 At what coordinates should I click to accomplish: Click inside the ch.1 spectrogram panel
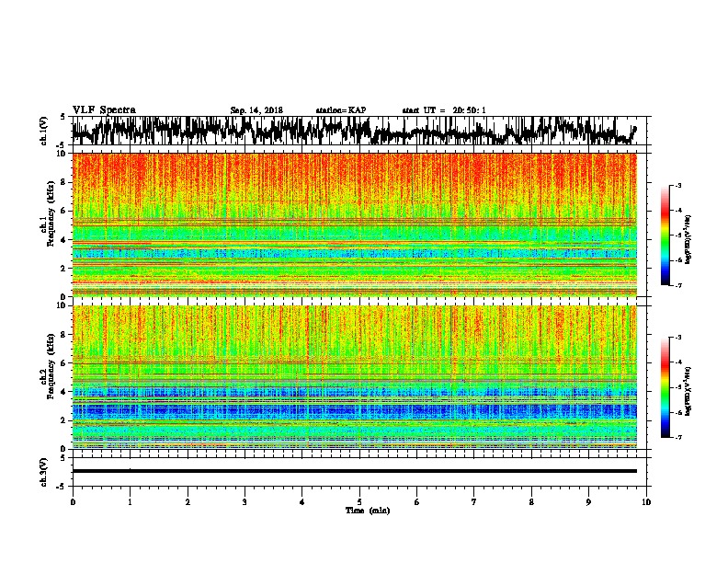tap(354, 224)
